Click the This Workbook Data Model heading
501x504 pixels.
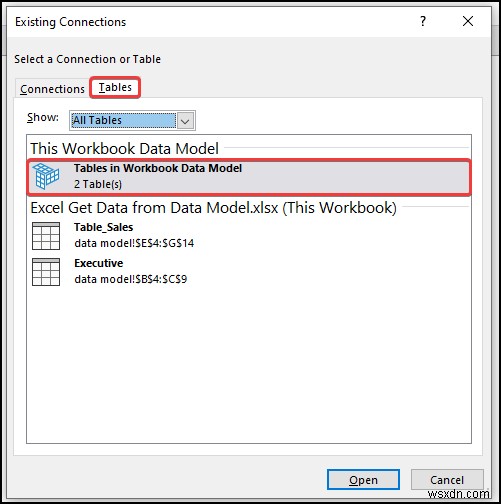point(125,148)
